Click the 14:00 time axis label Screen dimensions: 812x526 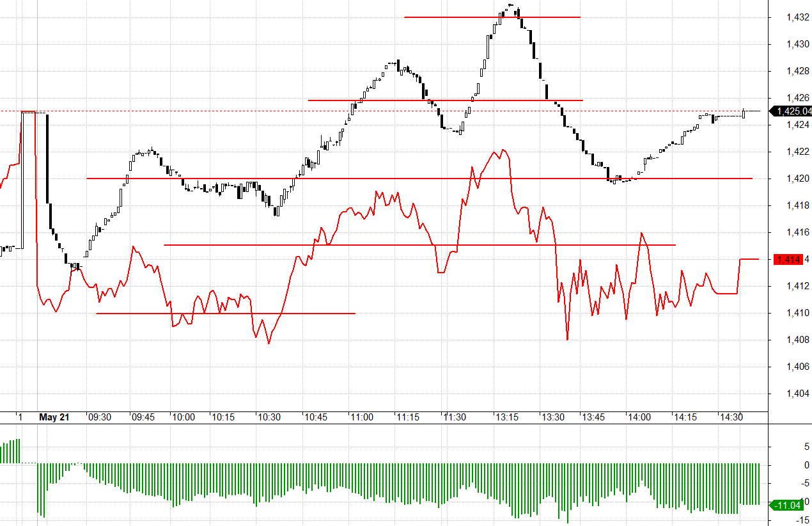click(x=639, y=417)
